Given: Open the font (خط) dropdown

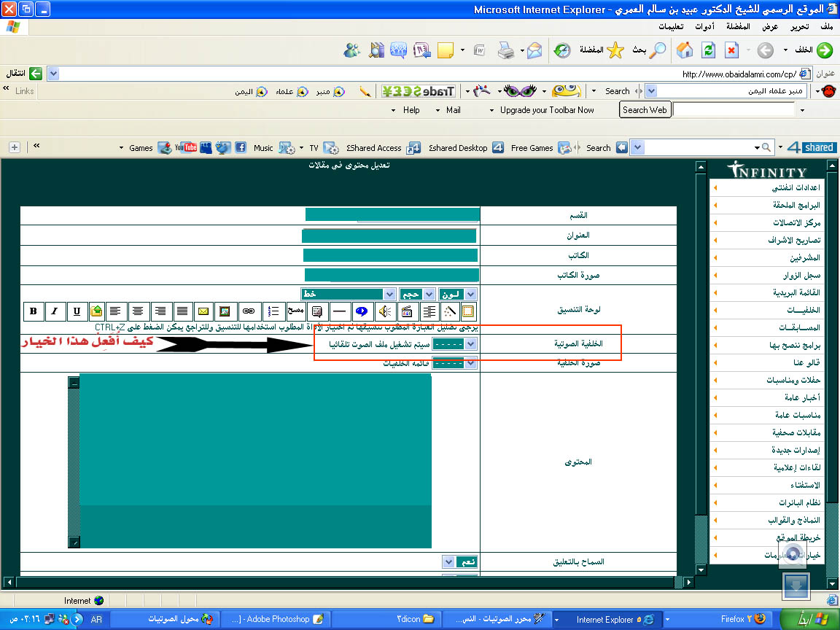Looking at the screenshot, I should coord(389,294).
